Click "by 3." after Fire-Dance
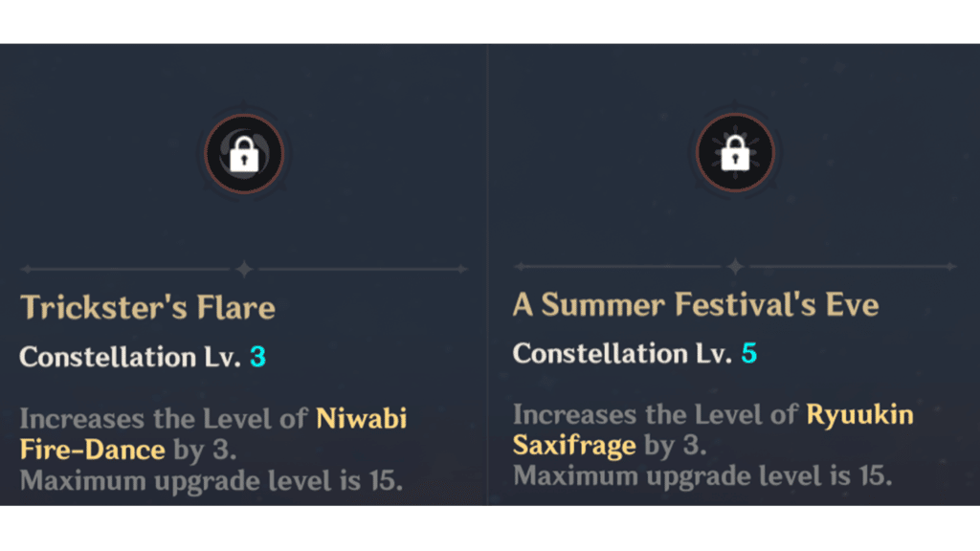 coord(205,450)
